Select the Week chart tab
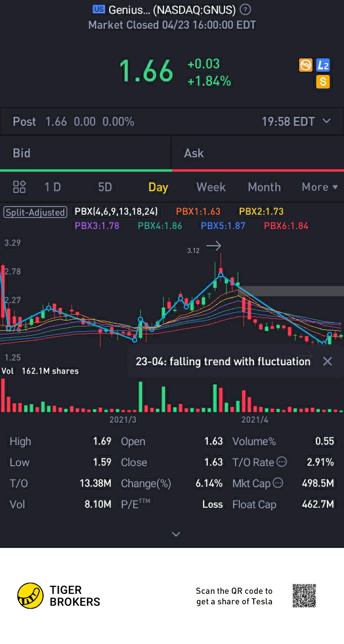 pyautogui.click(x=211, y=187)
